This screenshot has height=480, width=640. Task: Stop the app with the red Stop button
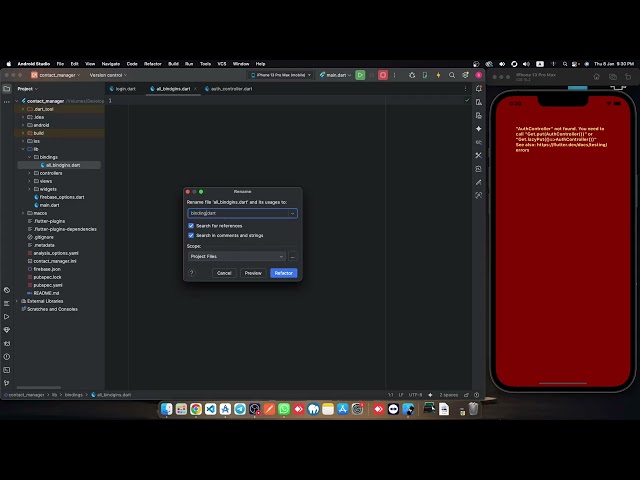(383, 75)
